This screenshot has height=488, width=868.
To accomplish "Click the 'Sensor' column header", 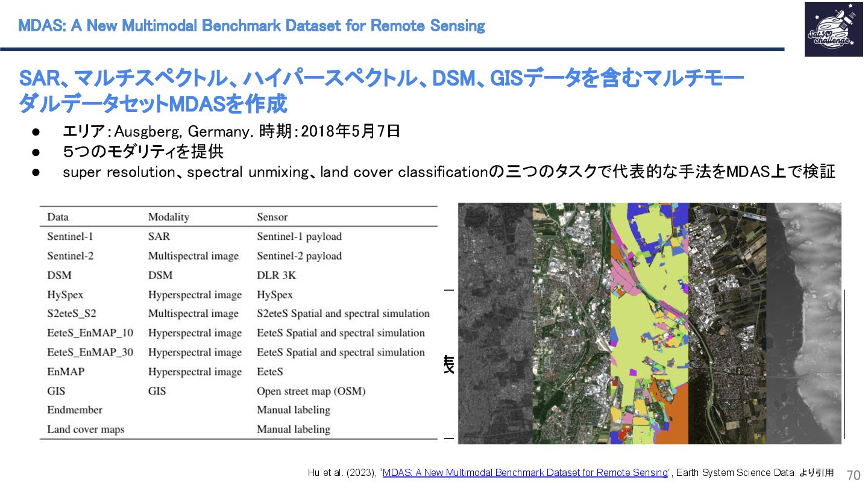I will (x=272, y=217).
